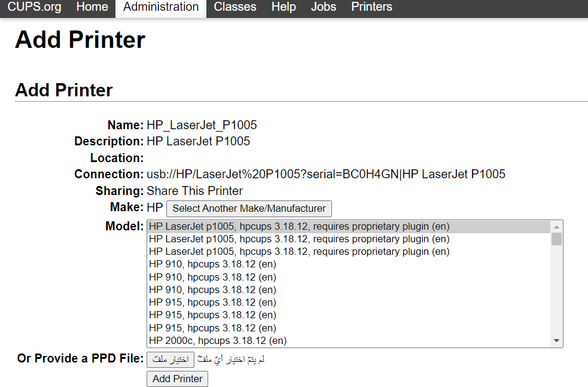The width and height of the screenshot is (588, 387).
Task: Click Select Another Make/Manufacturer button
Action: pos(249,209)
